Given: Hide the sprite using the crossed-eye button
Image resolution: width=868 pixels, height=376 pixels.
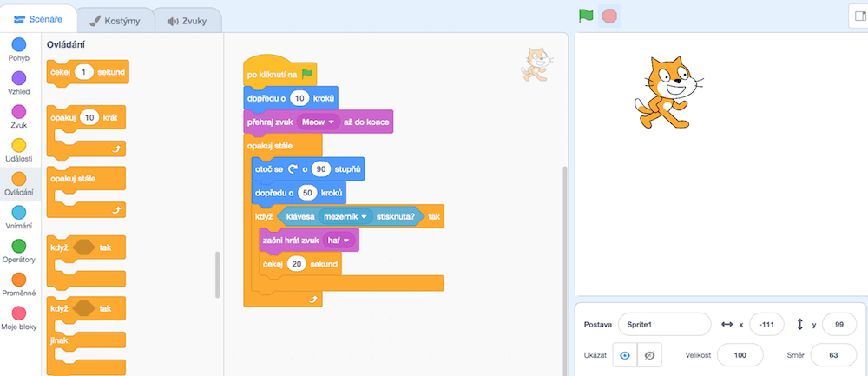Looking at the screenshot, I should [650, 356].
